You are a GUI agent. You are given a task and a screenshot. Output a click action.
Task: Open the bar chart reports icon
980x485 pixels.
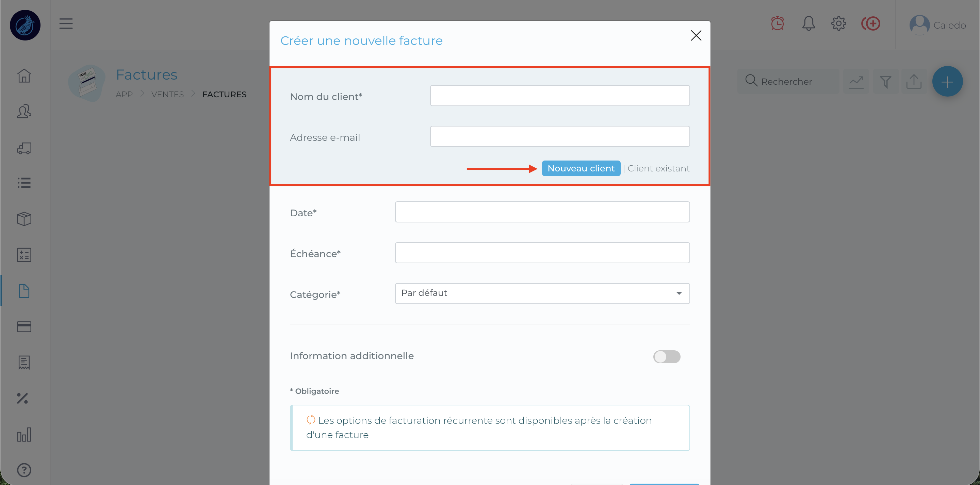(24, 434)
